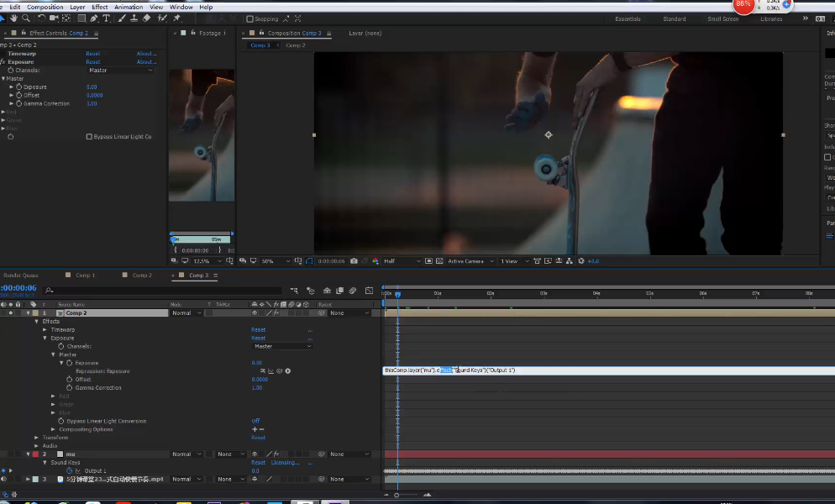Toggle the Gamma Correction stopwatch in timeline
The height and width of the screenshot is (504, 835).
tap(69, 388)
